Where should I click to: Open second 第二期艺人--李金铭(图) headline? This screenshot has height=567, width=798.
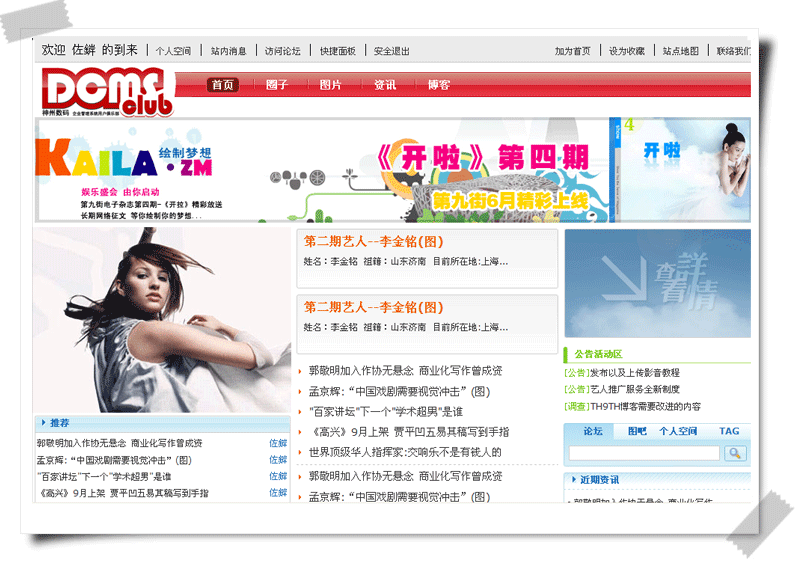point(374,307)
